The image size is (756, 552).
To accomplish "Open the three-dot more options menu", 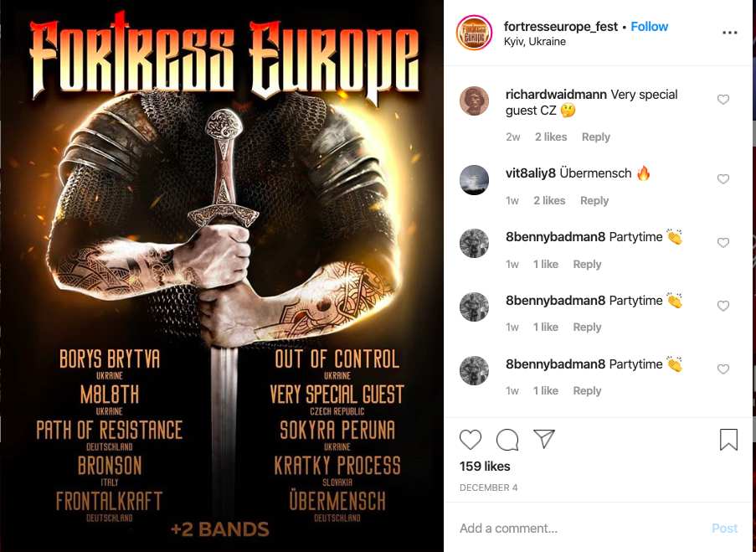I will pos(729,33).
